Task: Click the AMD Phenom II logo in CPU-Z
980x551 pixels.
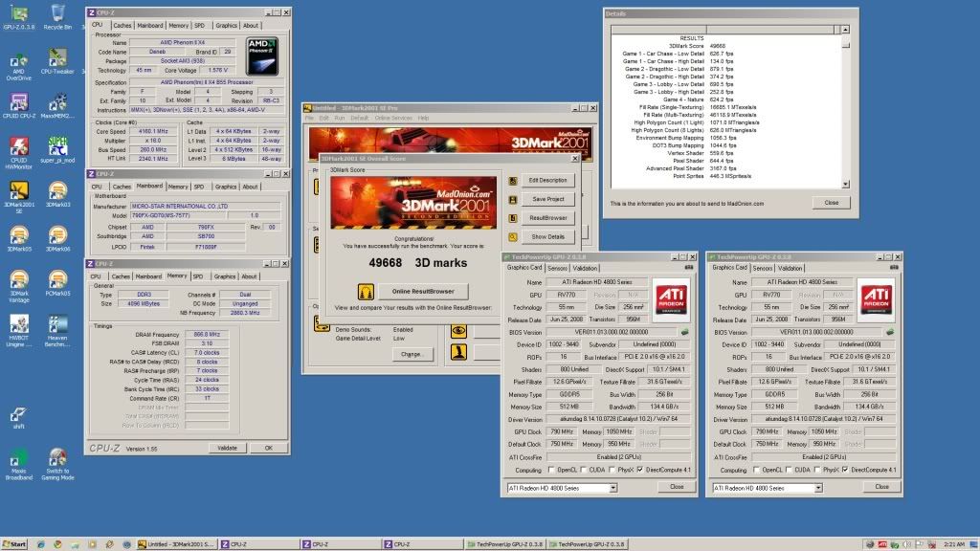Action: click(262, 56)
